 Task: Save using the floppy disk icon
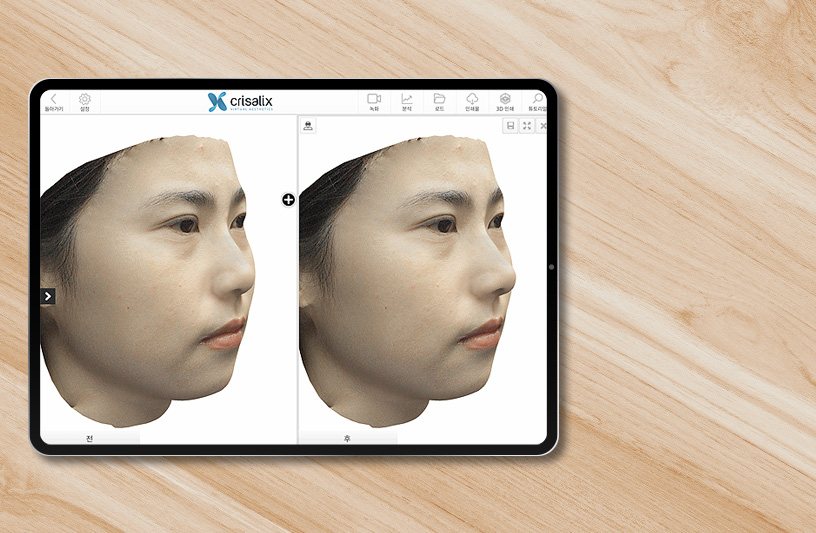coord(511,126)
